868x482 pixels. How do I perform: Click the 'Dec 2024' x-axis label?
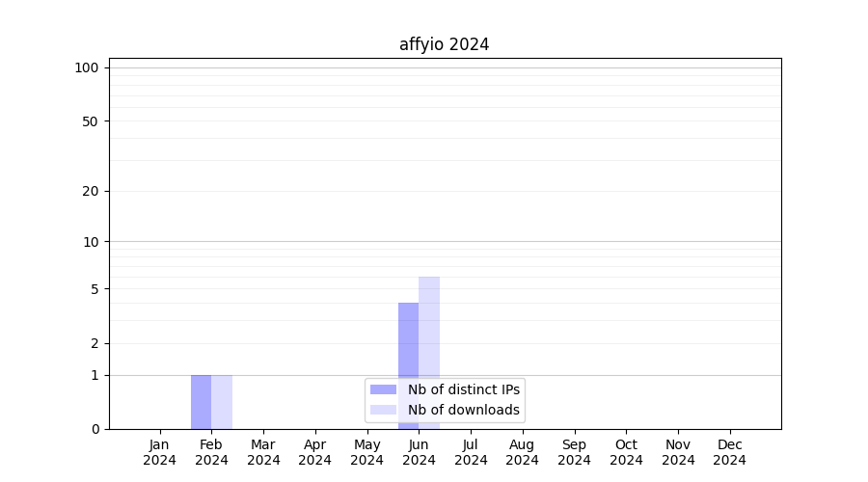(729, 452)
